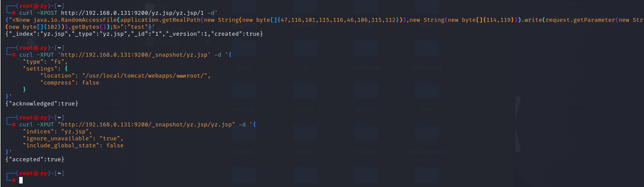Click the "created":true response line

pyautogui.click(x=134, y=34)
